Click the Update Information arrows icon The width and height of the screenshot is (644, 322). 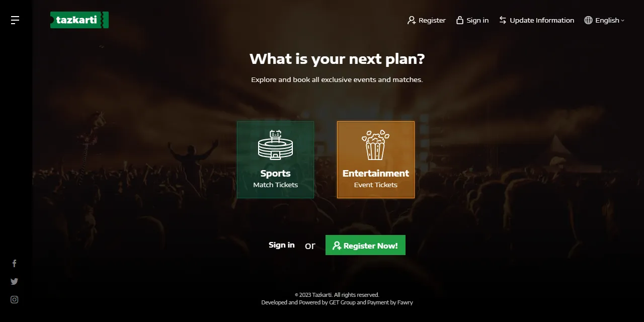(x=503, y=20)
